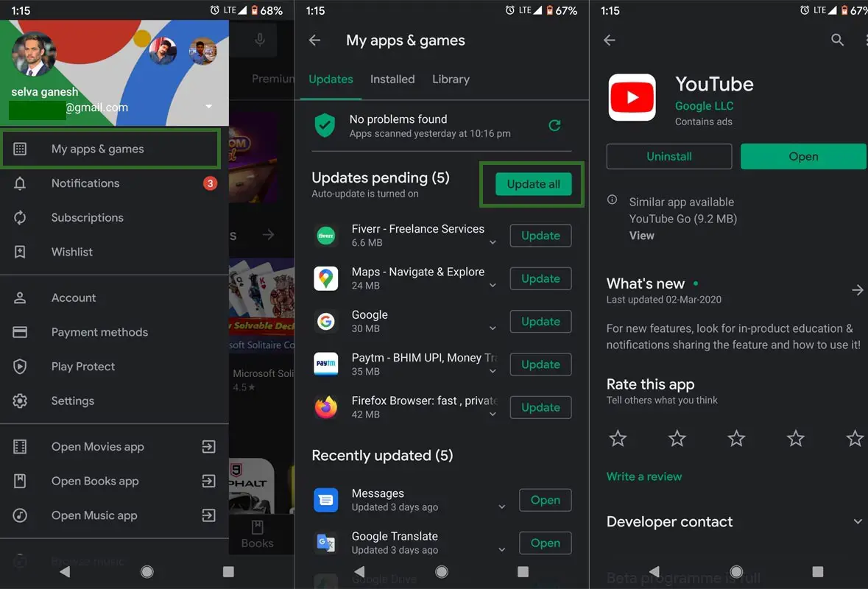
Task: Open Subscriptions from the side drawer
Action: [x=114, y=217]
